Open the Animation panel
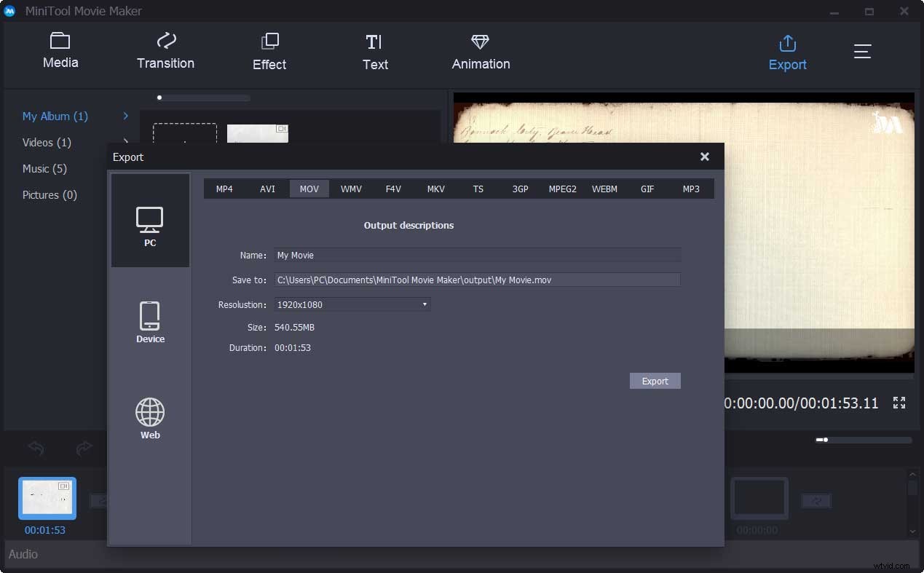924x573 pixels. 480,51
